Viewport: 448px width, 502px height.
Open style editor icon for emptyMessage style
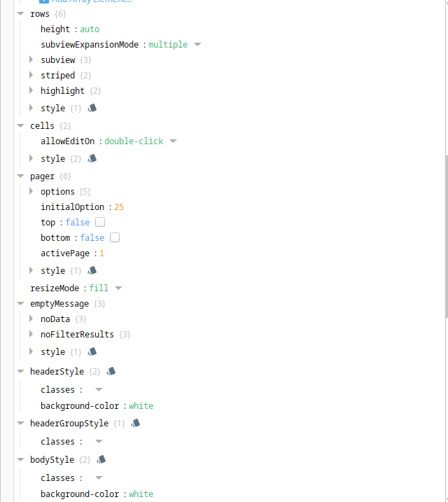click(x=92, y=352)
